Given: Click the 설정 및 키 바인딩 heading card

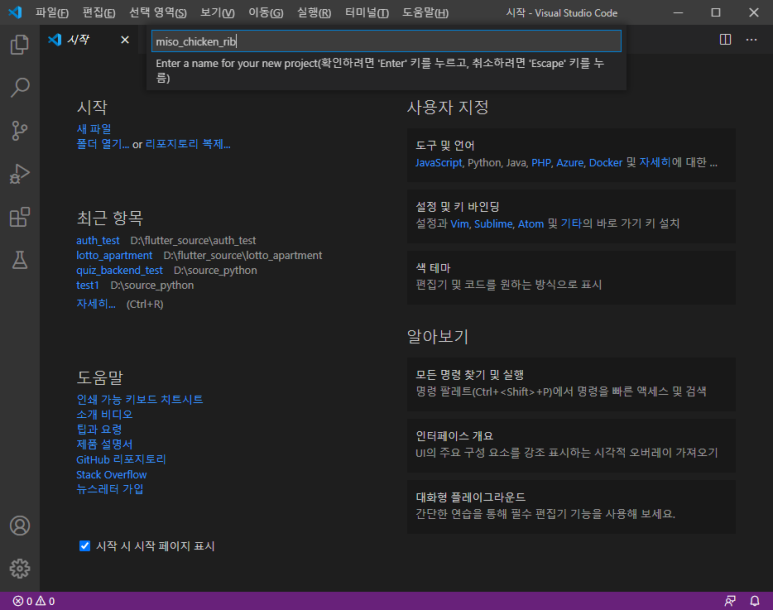Looking at the screenshot, I should pos(571,216).
